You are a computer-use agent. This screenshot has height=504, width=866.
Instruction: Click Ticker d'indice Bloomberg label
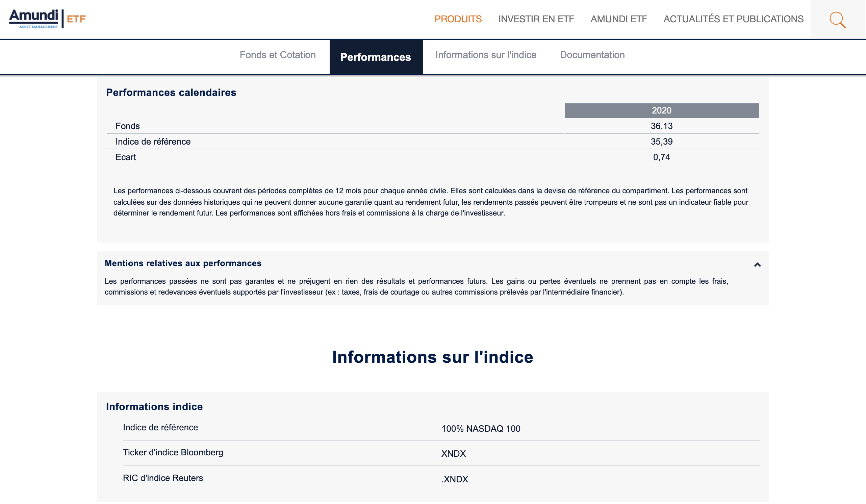pos(173,452)
